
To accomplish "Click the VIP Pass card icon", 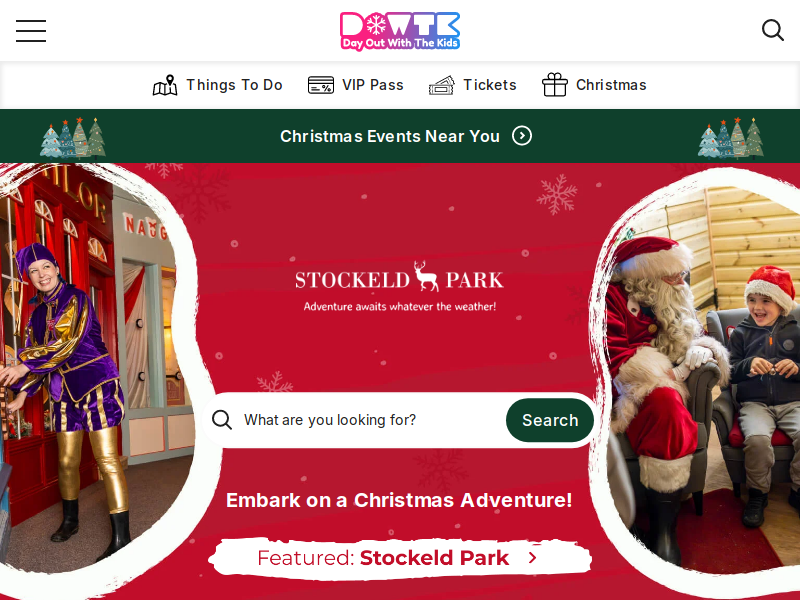I will [321, 85].
